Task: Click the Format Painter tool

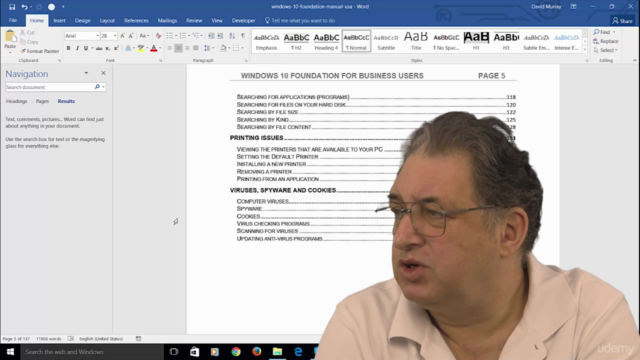Action: tap(40, 51)
